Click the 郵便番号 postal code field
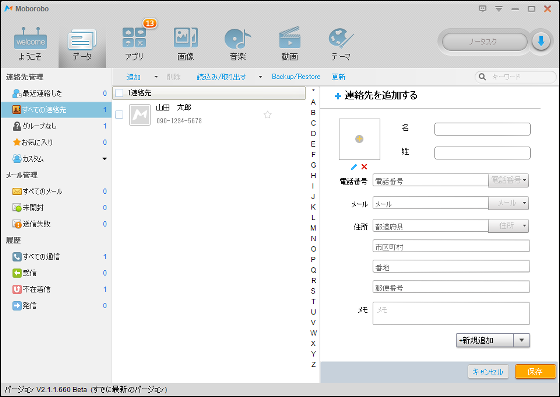Image resolution: width=560 pixels, height=397 pixels. [451, 287]
